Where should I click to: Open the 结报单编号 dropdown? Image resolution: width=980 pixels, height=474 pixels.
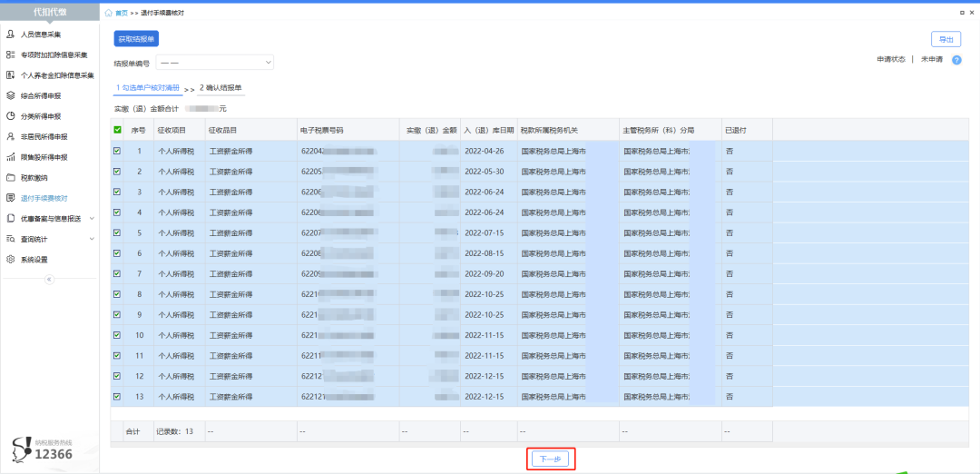[x=214, y=63]
